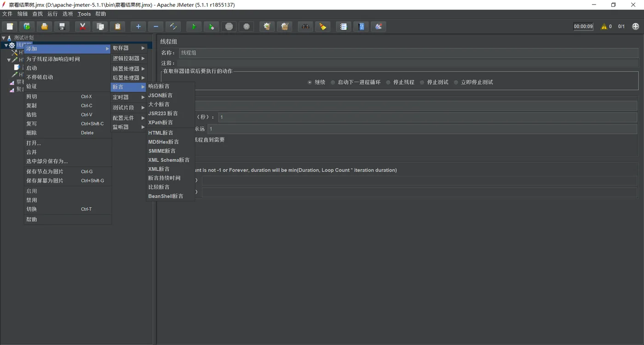
Task: Click the 名称 field containing 线程组
Action: click(408, 53)
